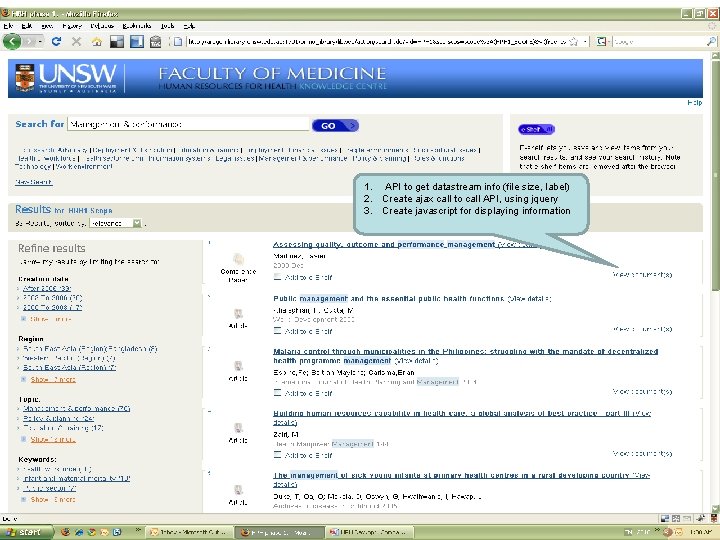
Task: Check Add to e-Shelf for Building human resources result
Action: 277,455
